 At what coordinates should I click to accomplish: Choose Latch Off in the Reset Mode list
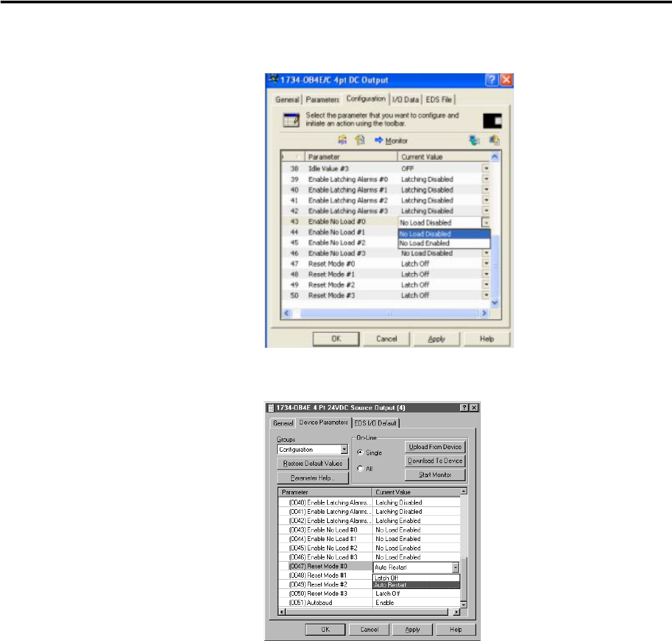coord(416,578)
